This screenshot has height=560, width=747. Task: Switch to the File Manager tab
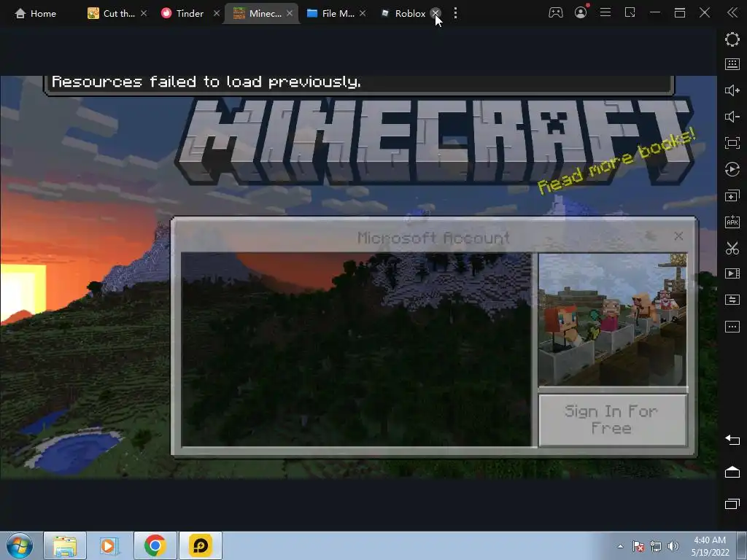331,13
